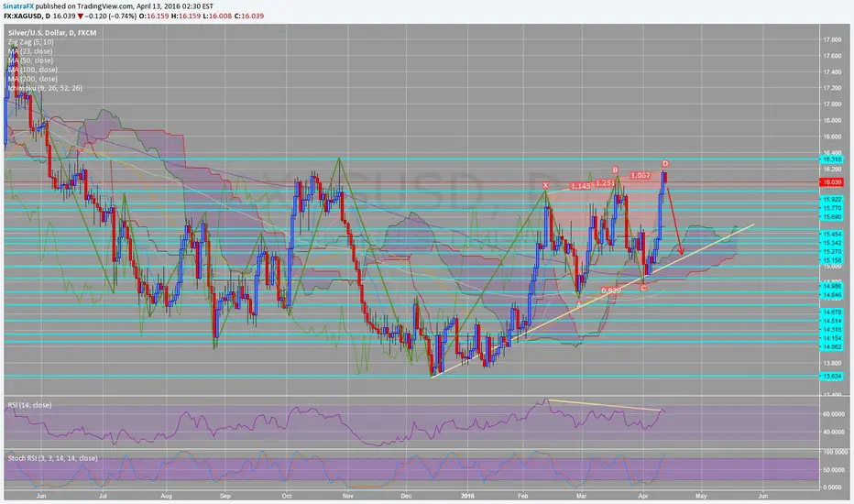Click the 15.454 price level tag

pos(831,234)
